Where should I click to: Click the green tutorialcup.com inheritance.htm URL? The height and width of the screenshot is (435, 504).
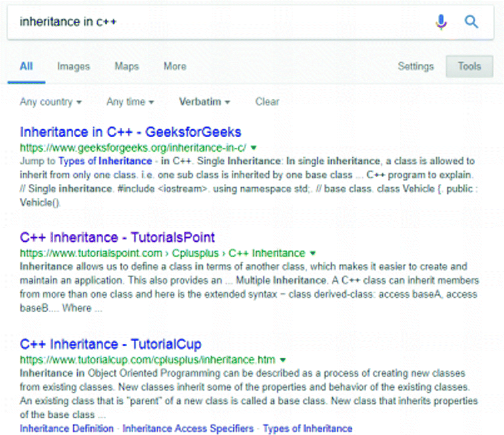(147, 360)
